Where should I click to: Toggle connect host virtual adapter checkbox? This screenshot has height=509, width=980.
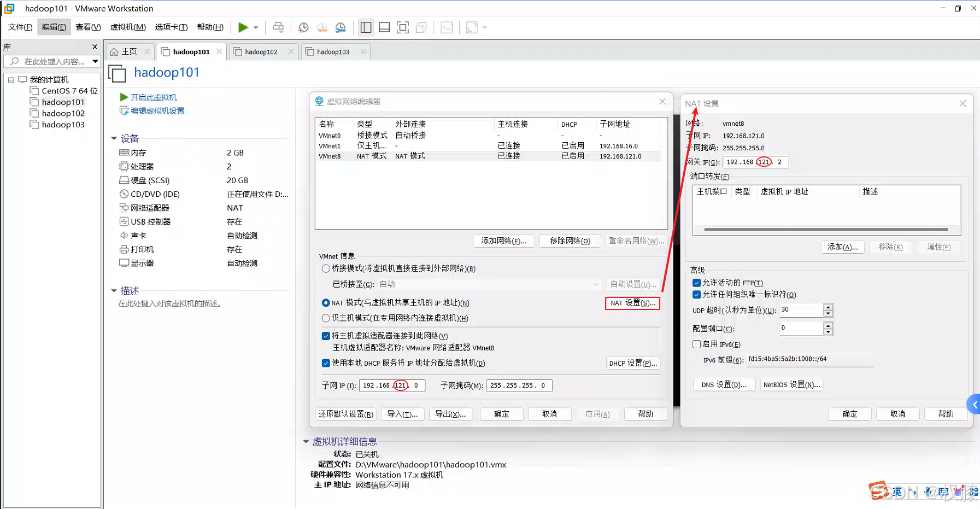(326, 336)
